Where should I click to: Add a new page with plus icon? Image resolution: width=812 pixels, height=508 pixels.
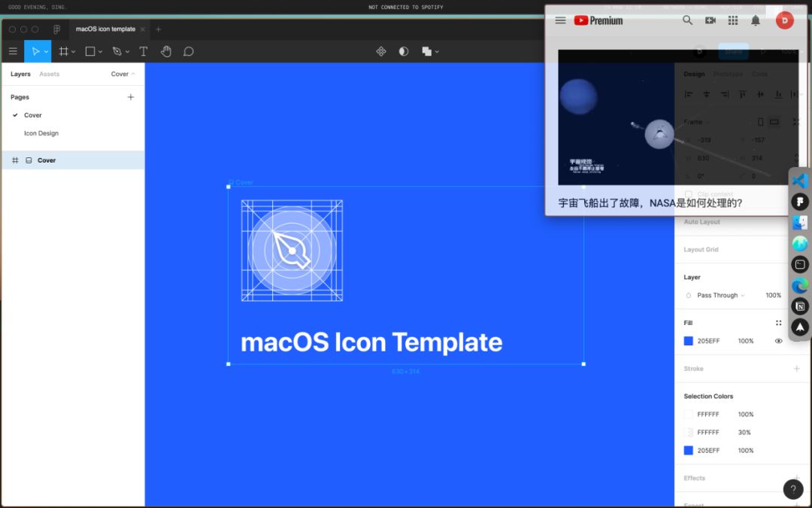click(131, 97)
